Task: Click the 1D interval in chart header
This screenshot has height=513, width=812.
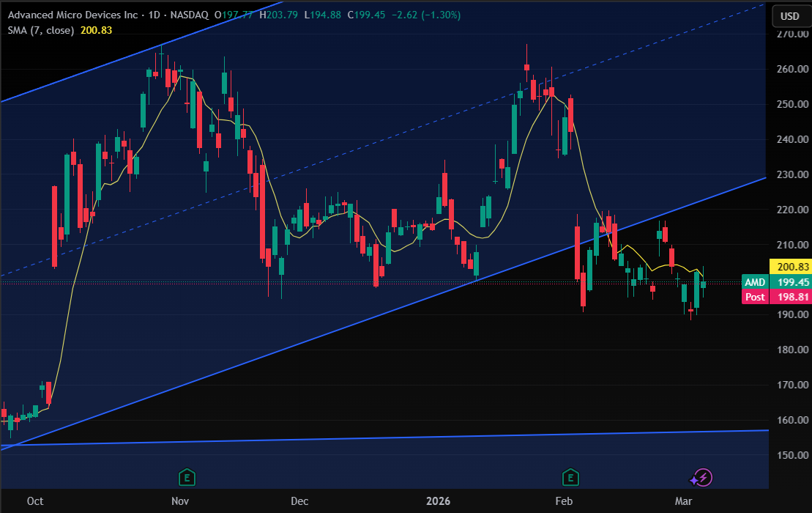Action: 154,15
